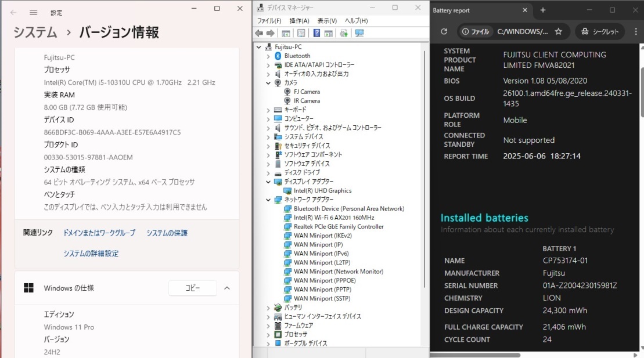Click the Device Manager vertical scrollbar
644x358 pixels.
tap(424, 168)
